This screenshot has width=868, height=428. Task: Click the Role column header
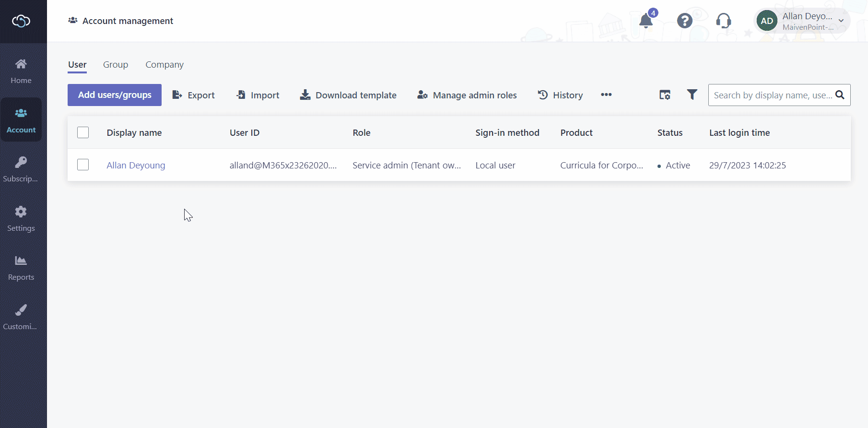[x=362, y=133]
